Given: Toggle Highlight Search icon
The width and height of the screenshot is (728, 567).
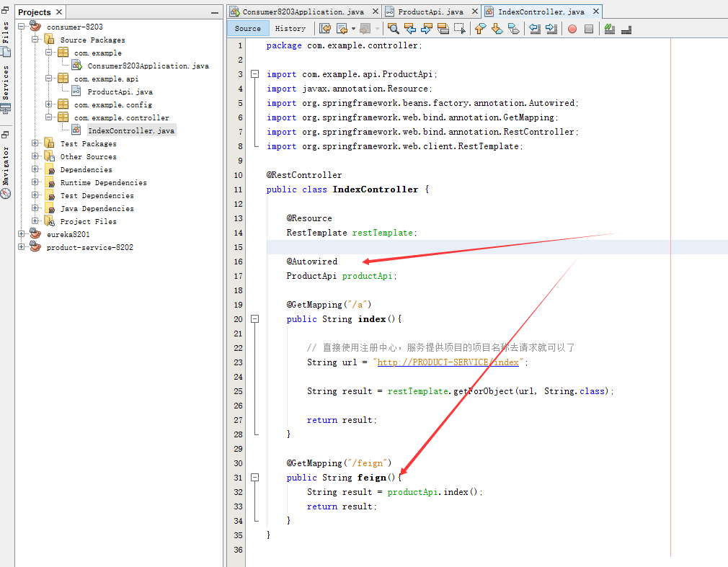Looking at the screenshot, I should 443,29.
